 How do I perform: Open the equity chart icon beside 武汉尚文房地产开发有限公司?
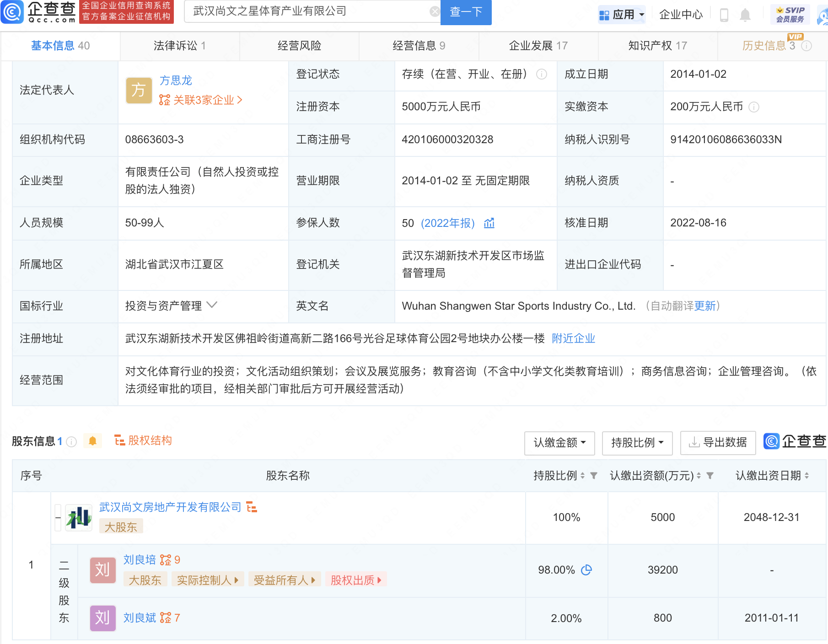coord(252,507)
